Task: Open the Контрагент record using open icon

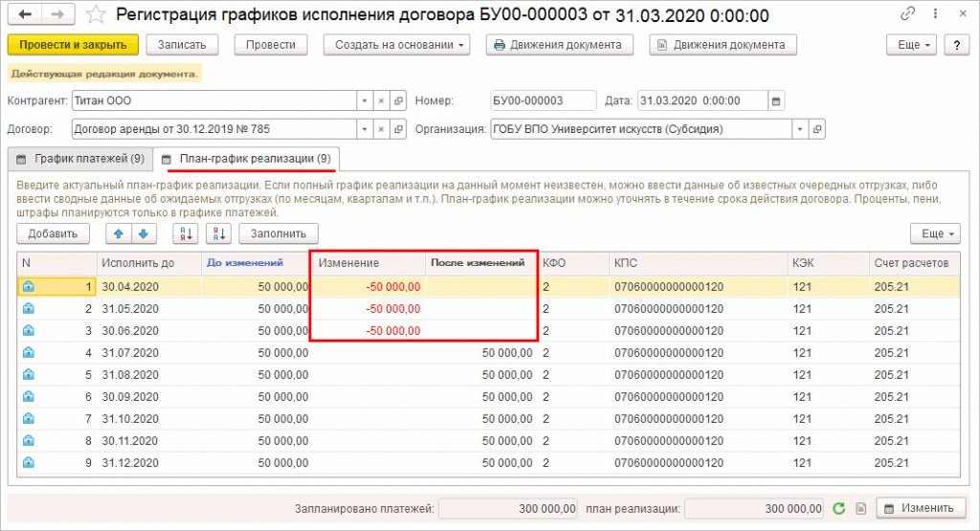Action: click(398, 101)
